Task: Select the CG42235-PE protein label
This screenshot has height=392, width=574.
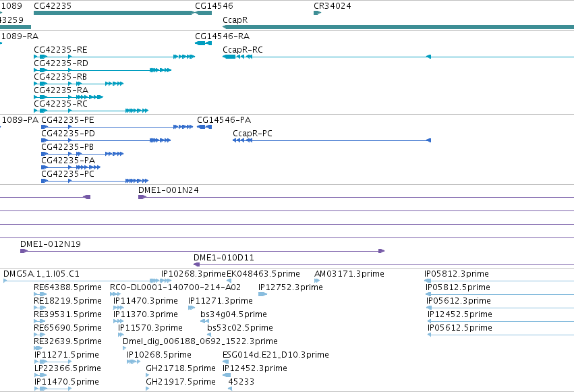Action: (67, 120)
